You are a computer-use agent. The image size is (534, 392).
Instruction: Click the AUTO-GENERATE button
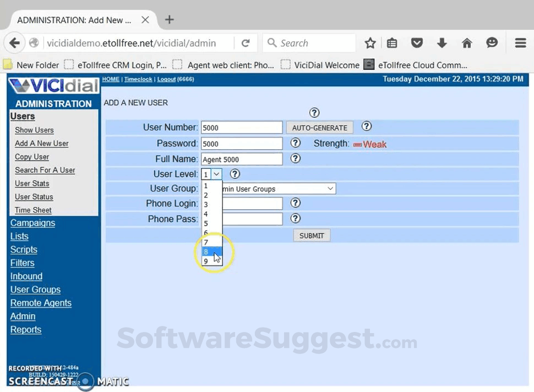[x=319, y=127]
